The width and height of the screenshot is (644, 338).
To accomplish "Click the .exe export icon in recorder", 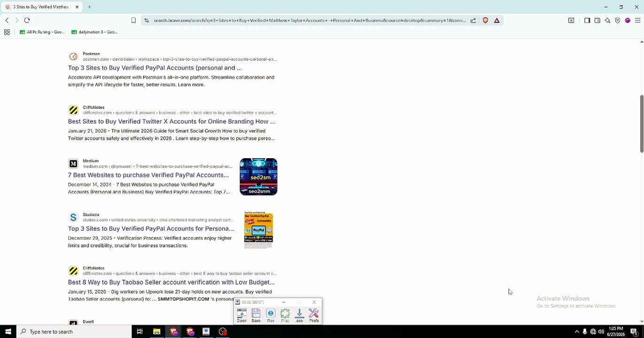I will pos(299,315).
